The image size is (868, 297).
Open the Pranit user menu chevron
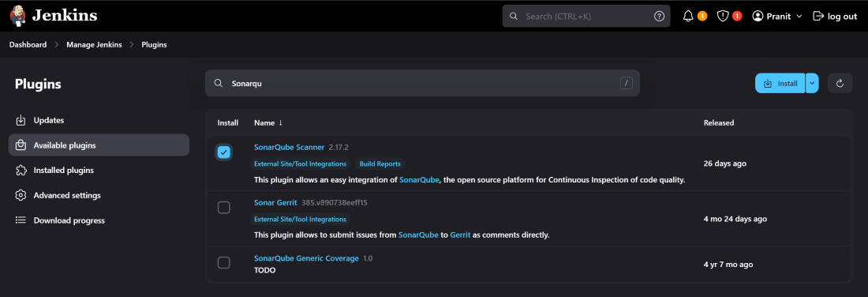point(799,17)
